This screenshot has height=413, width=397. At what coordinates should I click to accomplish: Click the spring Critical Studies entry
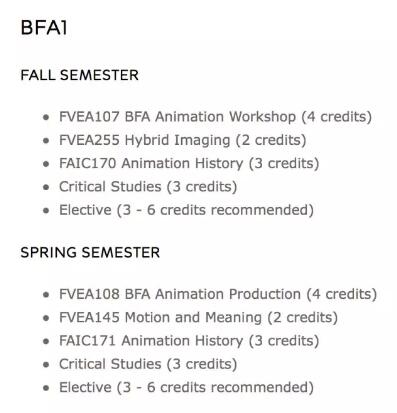(148, 364)
